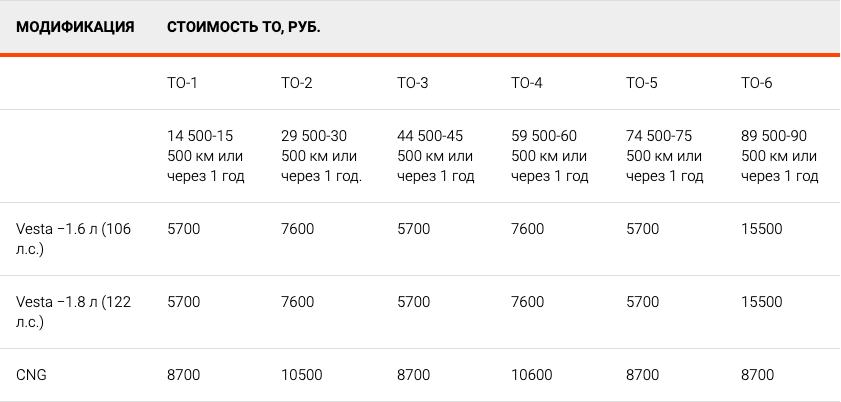
Task: Select the ТО-6 column label
Action: coord(757,83)
